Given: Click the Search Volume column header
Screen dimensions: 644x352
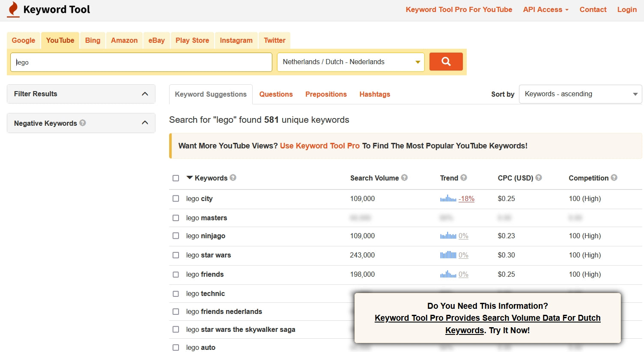Looking at the screenshot, I should [374, 178].
